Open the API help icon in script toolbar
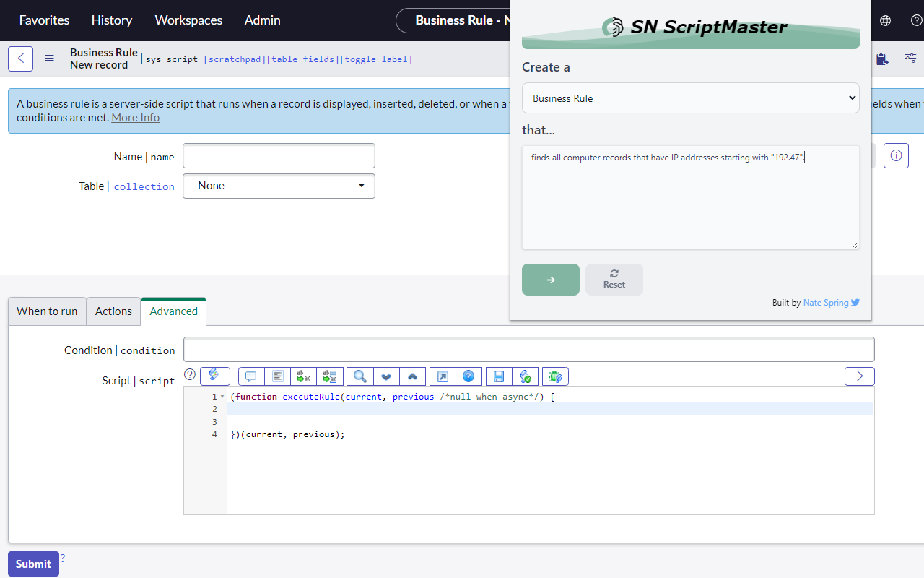This screenshot has width=924, height=578. 468,376
